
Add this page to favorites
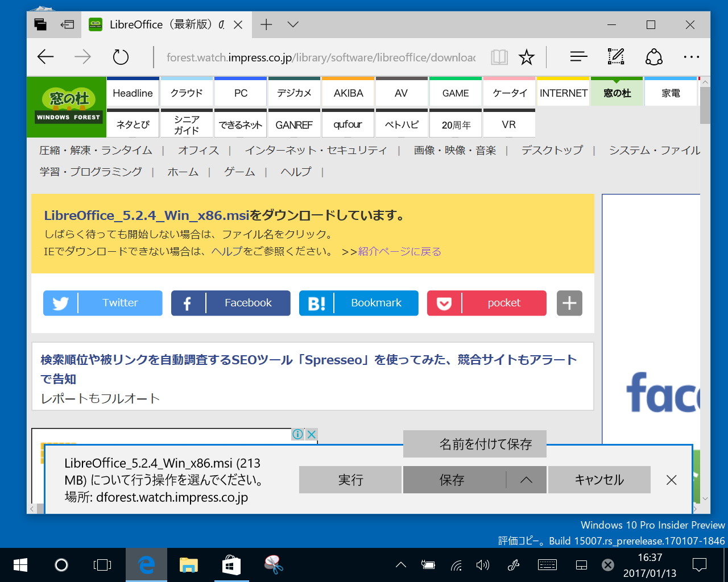527,57
